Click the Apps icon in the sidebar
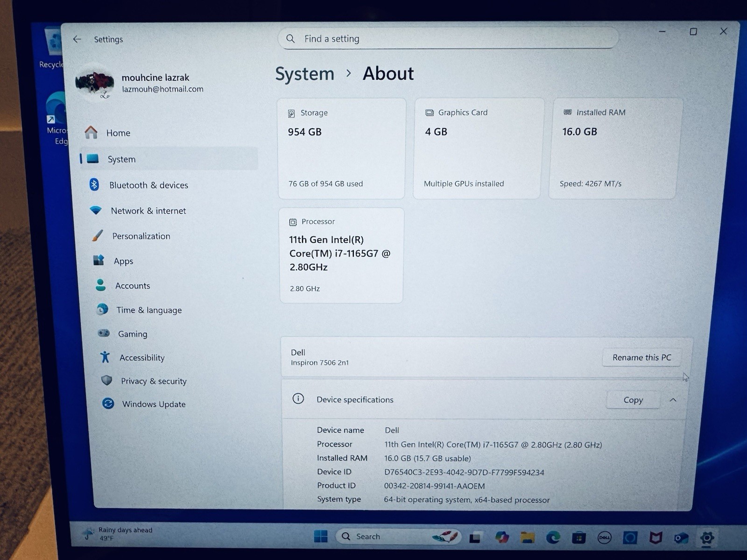This screenshot has height=560, width=747. pyautogui.click(x=99, y=260)
